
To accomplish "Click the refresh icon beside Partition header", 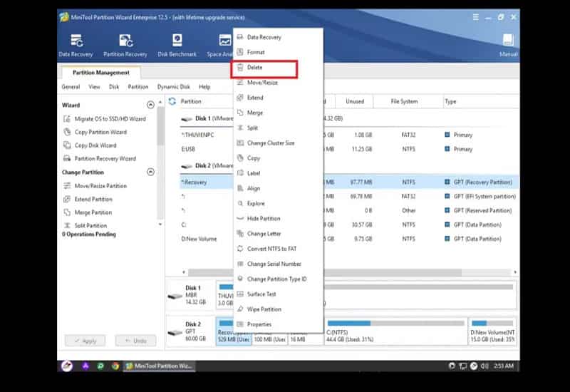I will pos(172,101).
